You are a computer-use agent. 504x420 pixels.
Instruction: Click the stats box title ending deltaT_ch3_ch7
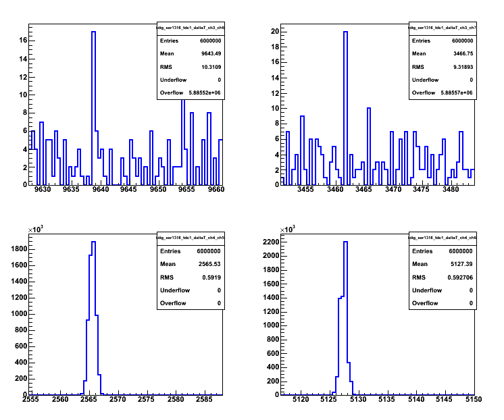coord(443,28)
